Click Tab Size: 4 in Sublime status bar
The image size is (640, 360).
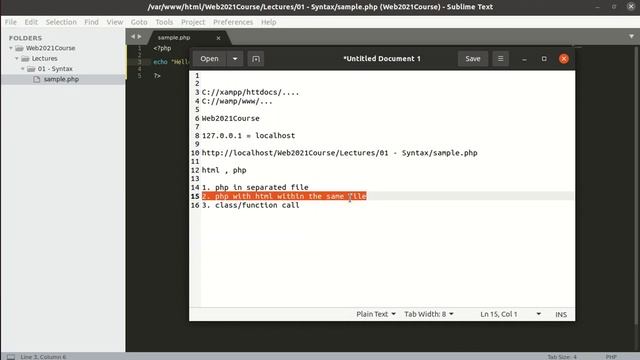coord(562,357)
